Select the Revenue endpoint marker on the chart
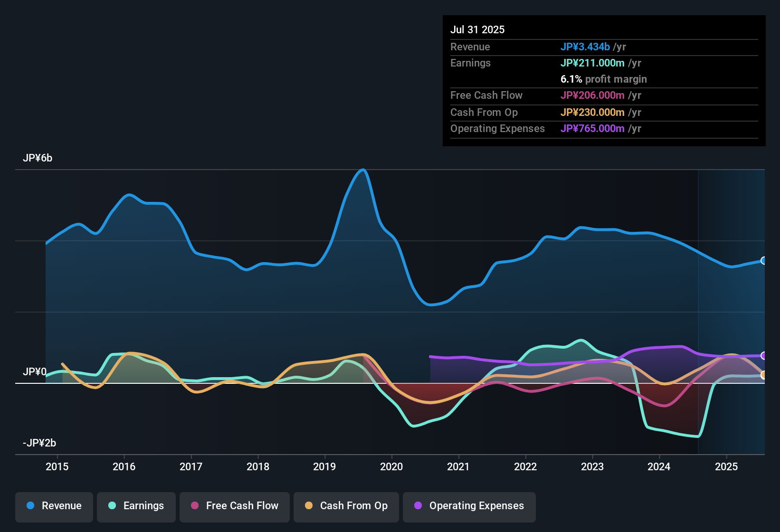Viewport: 780px width, 532px height. coord(763,260)
